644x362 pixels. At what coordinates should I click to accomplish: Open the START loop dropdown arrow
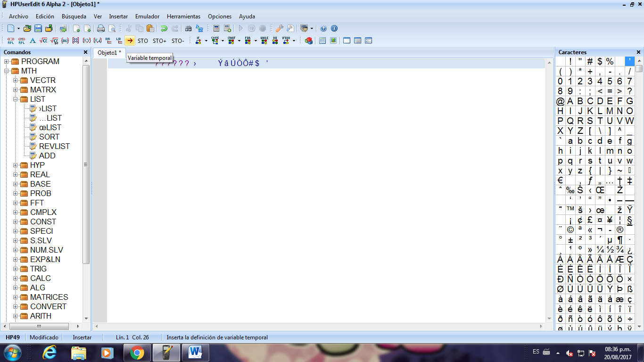tap(239, 41)
